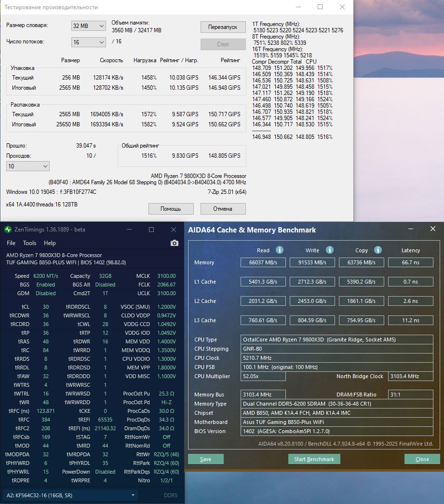Open the Help menu in ZenTimings
The image size is (444, 504).
coord(50,243)
